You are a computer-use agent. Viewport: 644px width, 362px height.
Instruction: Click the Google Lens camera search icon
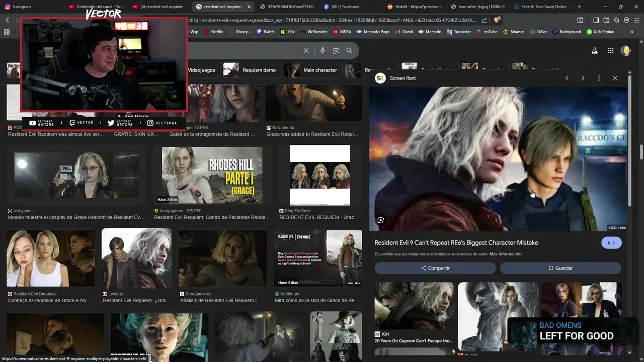[336, 50]
